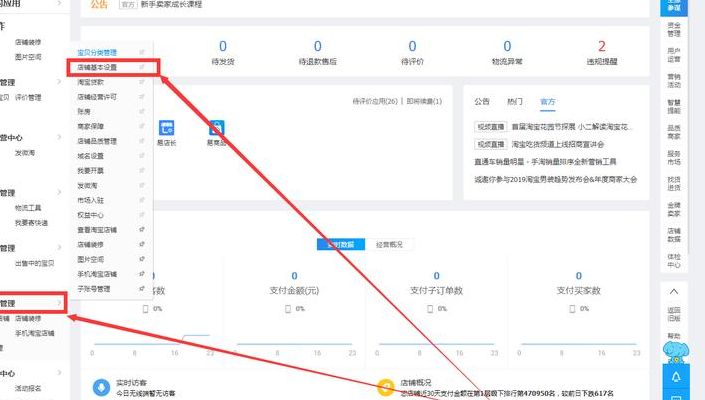Screen dimensions: 705x400
Task: Open 体检中心 in right sidebar
Action: click(x=674, y=260)
